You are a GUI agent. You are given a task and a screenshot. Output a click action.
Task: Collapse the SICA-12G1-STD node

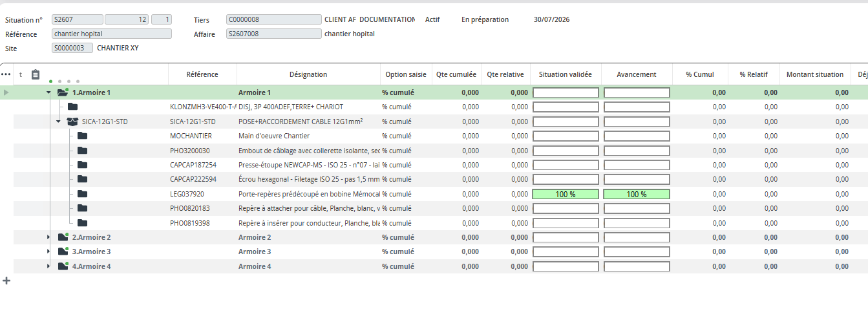[x=58, y=121]
